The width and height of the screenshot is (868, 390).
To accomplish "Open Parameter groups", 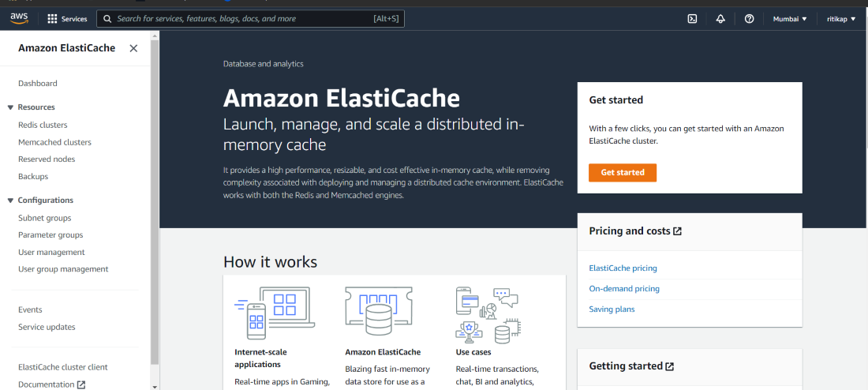I will (x=51, y=235).
